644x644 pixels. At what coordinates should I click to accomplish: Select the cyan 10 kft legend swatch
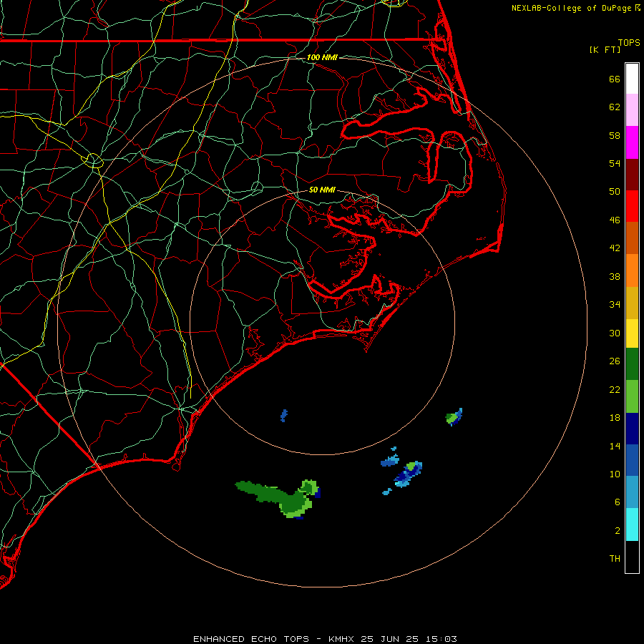click(632, 525)
